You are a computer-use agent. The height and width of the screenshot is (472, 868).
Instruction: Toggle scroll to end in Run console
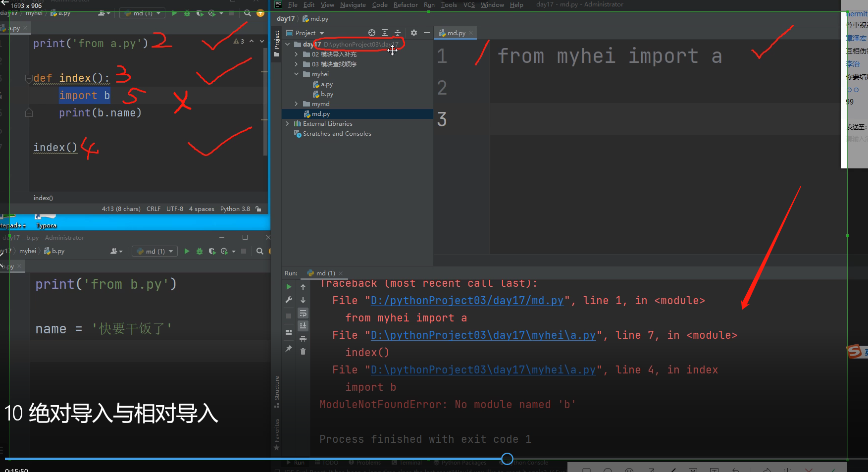click(303, 326)
